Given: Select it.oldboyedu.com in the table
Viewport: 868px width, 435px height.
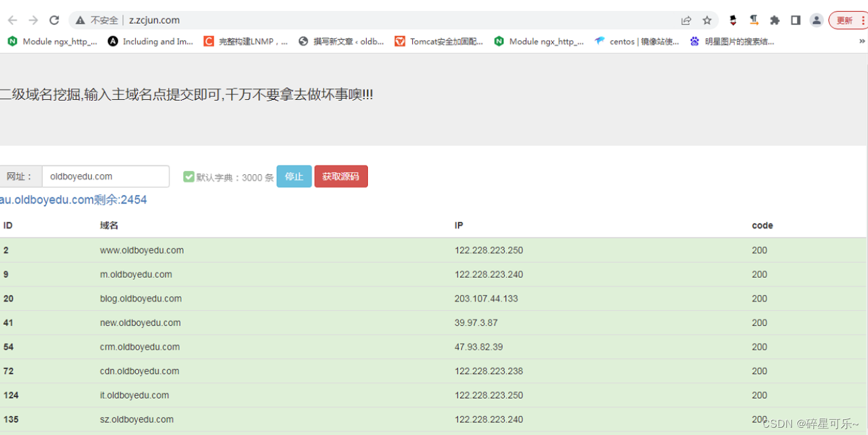Looking at the screenshot, I should (134, 395).
